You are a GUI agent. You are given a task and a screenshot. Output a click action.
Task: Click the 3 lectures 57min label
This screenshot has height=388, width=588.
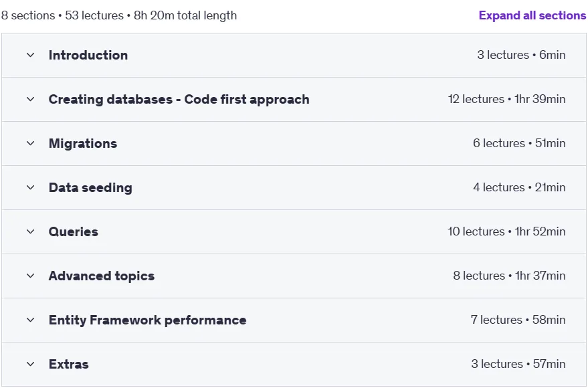click(x=518, y=364)
